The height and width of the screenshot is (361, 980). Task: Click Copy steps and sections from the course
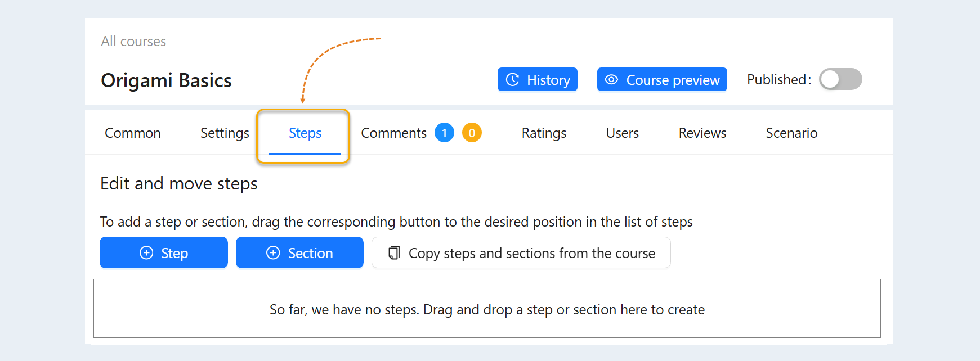click(521, 252)
